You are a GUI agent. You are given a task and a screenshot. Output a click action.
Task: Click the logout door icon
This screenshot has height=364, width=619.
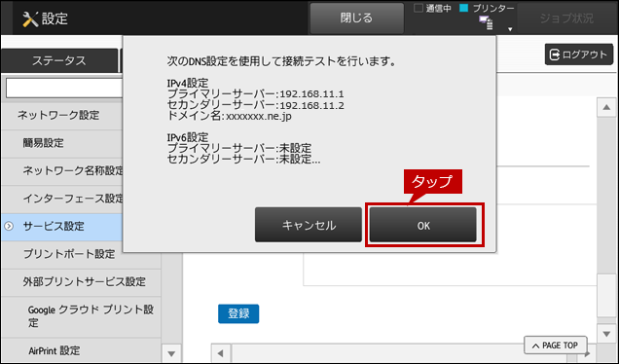[x=554, y=55]
